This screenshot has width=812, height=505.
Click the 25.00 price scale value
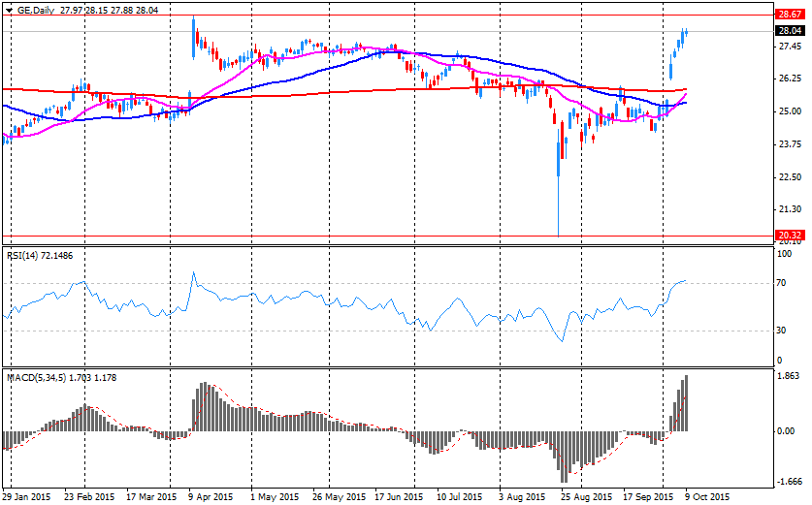pyautogui.click(x=790, y=111)
